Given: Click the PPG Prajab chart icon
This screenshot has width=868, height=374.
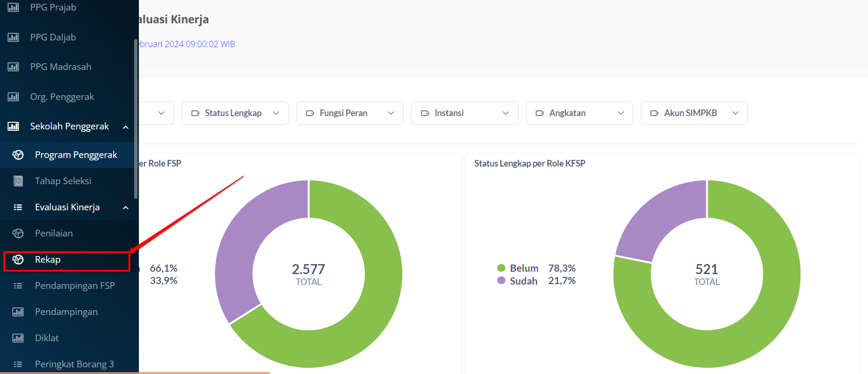Looking at the screenshot, I should coord(13,7).
